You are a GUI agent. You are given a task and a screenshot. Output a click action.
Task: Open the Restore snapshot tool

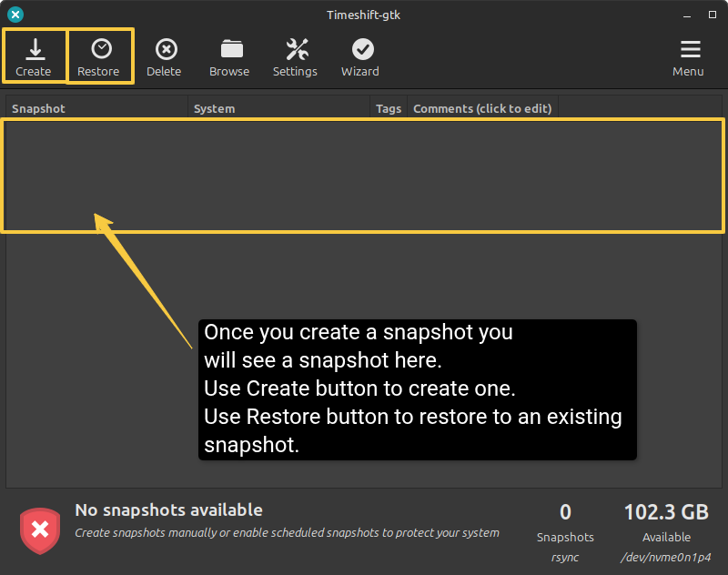tap(99, 56)
